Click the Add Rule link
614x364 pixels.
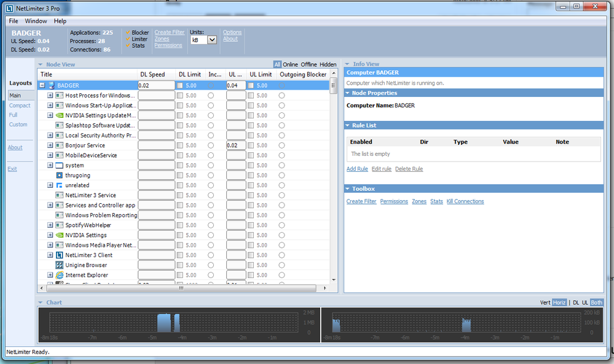tap(357, 169)
